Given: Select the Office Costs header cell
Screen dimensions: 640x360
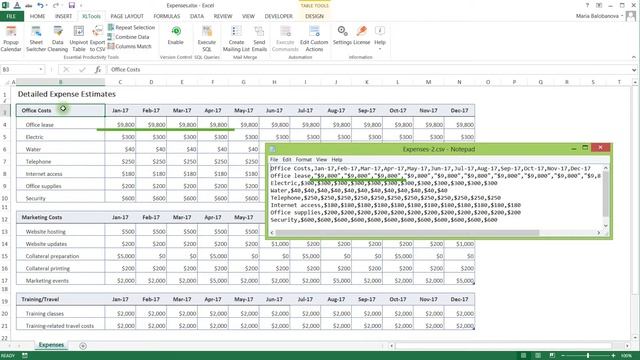Looking at the screenshot, I should point(60,111).
